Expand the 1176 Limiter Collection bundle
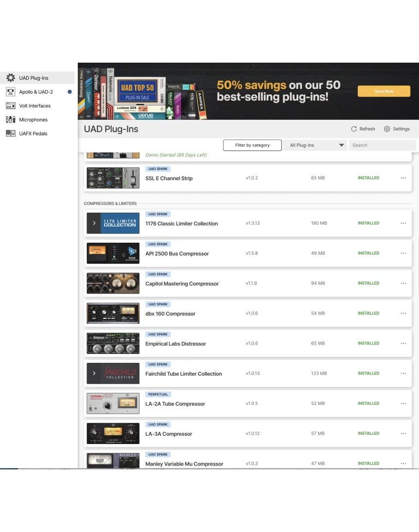 [x=94, y=223]
